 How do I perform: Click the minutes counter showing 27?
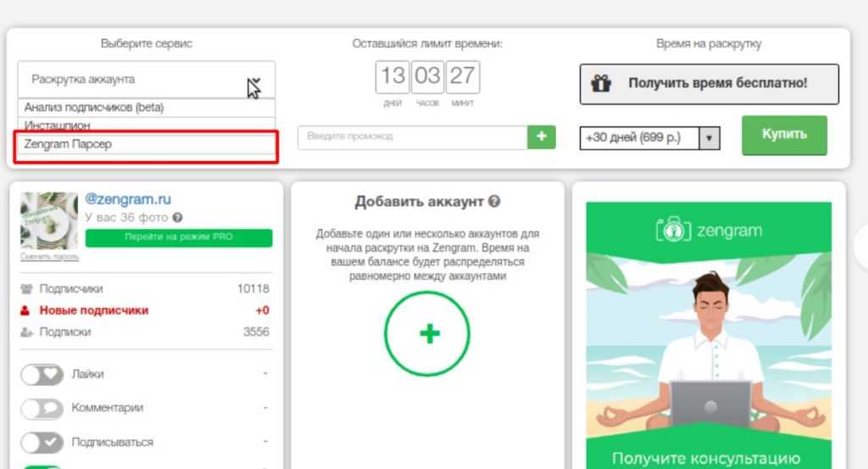[462, 76]
